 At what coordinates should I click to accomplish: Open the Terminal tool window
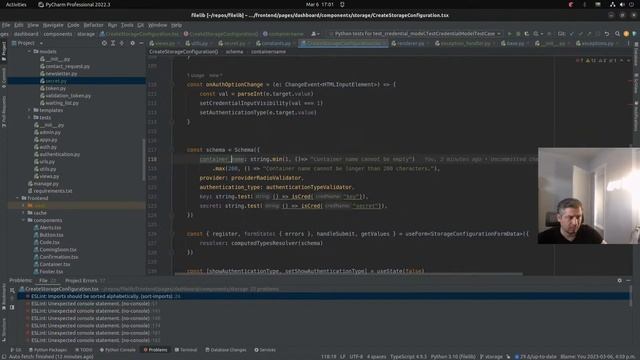tap(186, 350)
